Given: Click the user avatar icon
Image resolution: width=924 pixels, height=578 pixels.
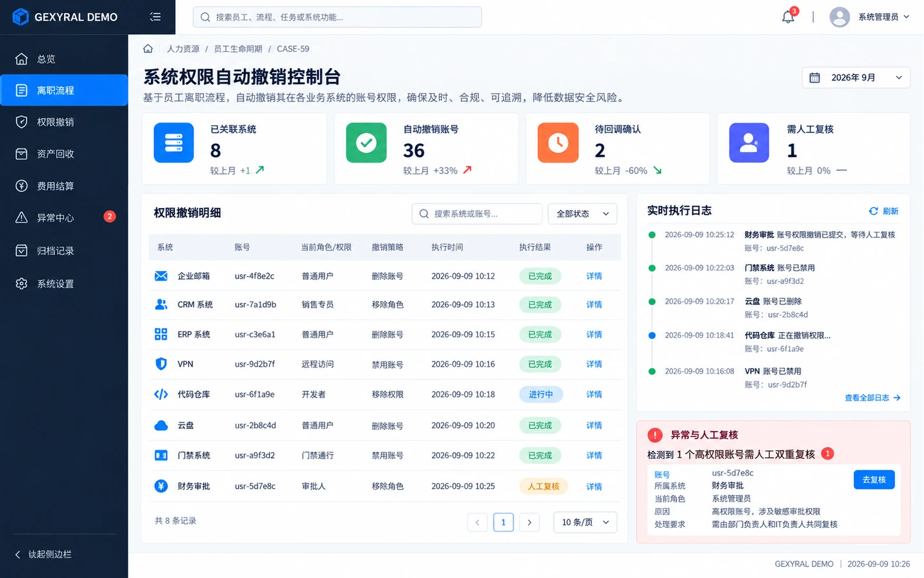Looking at the screenshot, I should [839, 17].
